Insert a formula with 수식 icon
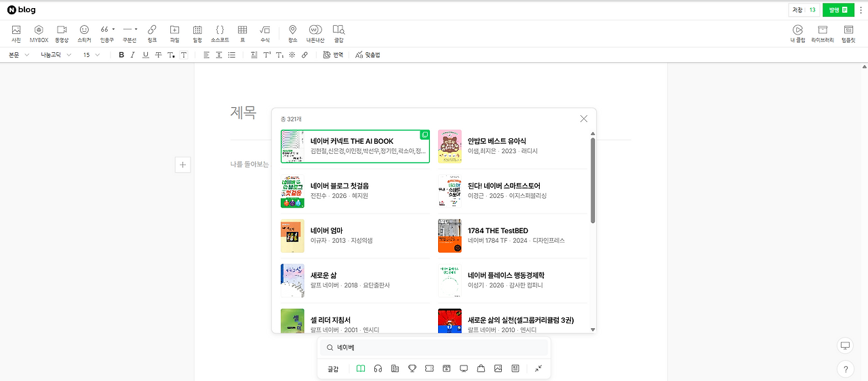Viewport: 868px width, 381px height. pyautogui.click(x=265, y=33)
